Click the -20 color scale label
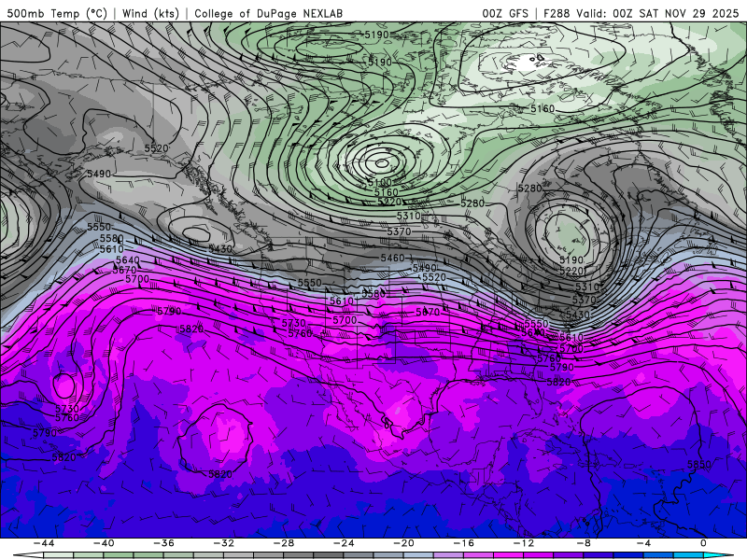Screen dimensions: 747x560 (x=404, y=543)
